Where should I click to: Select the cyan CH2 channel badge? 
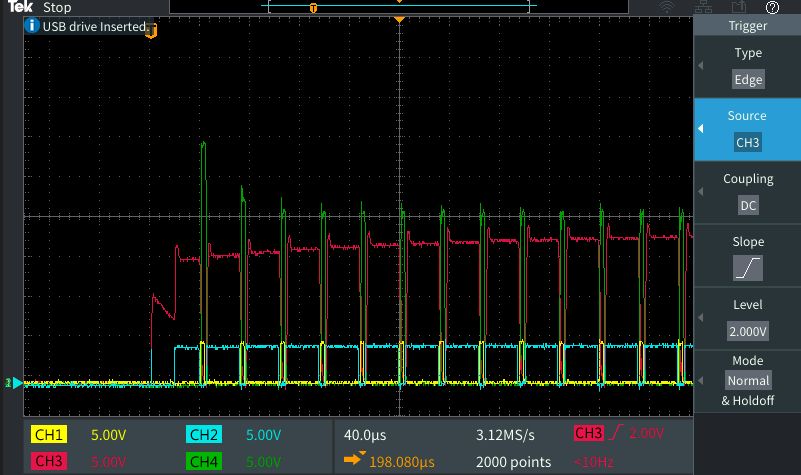pyautogui.click(x=203, y=435)
